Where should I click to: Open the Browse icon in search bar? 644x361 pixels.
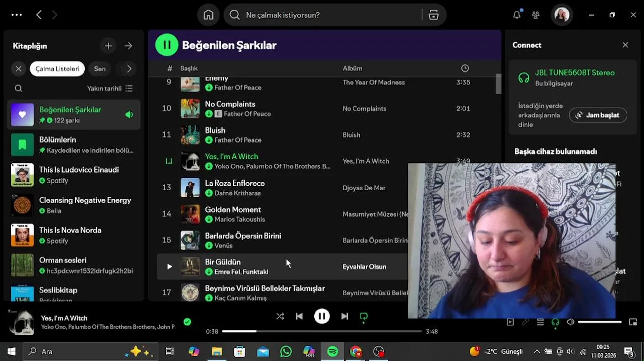point(434,15)
